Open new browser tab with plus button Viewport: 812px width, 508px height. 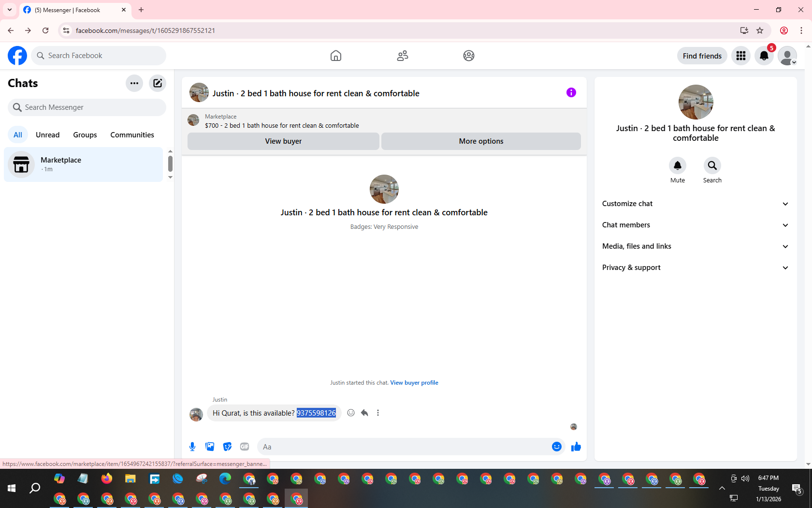[141, 10]
